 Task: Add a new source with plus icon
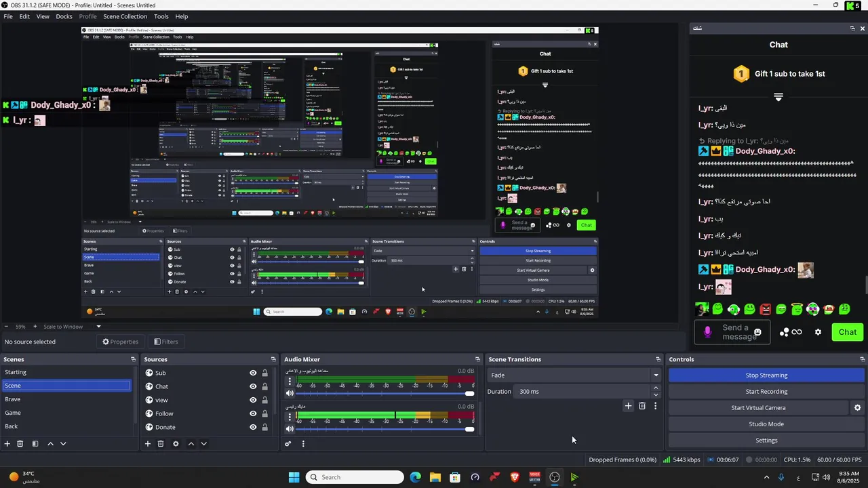pos(148,444)
